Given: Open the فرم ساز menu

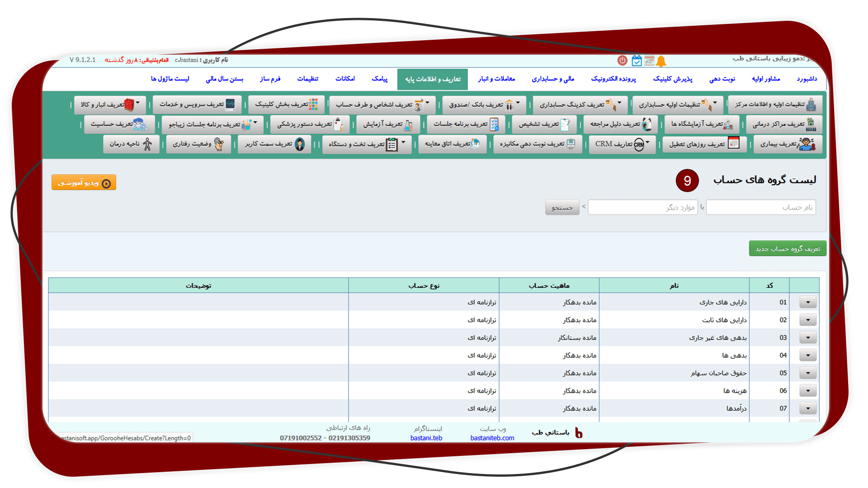Looking at the screenshot, I should coord(270,79).
